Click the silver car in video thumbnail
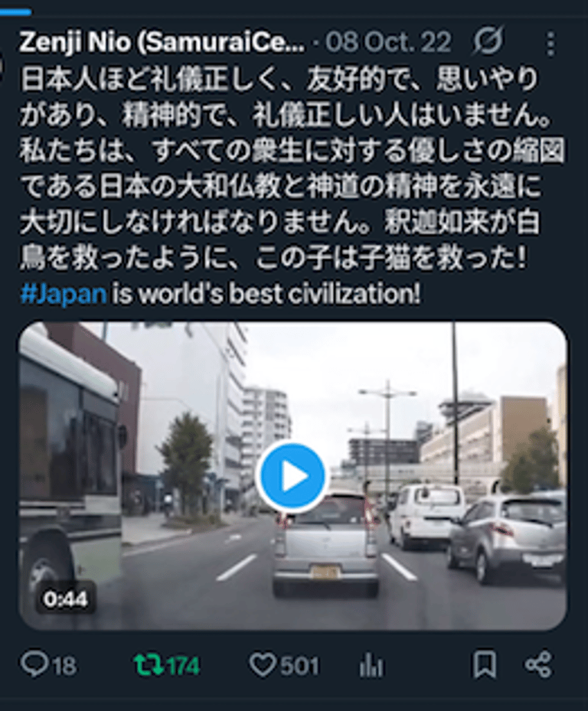 pos(325,543)
